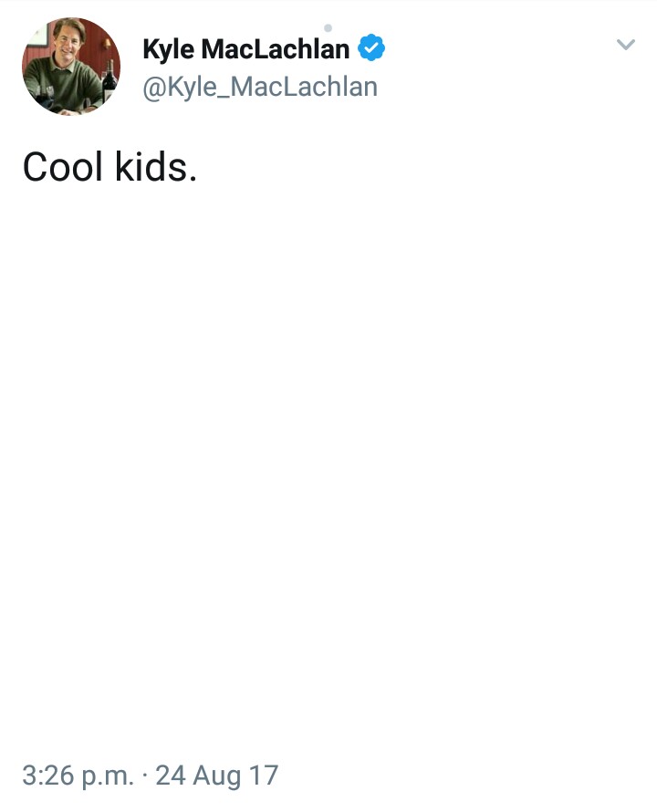This screenshot has width=657, height=812.
Task: Click the "@" symbol of the username
Action: tap(154, 88)
